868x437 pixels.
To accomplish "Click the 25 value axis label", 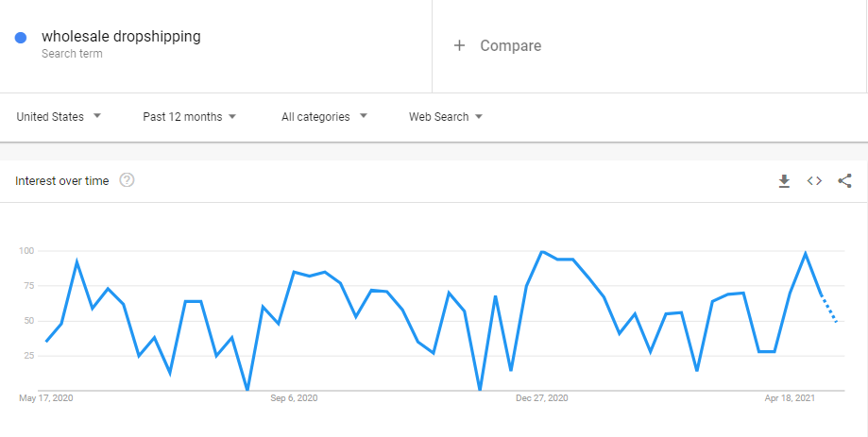I will 27,356.
